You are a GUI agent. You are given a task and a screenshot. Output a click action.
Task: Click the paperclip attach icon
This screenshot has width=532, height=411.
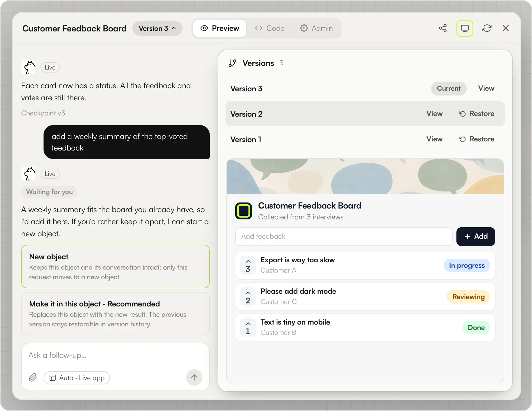click(x=33, y=377)
